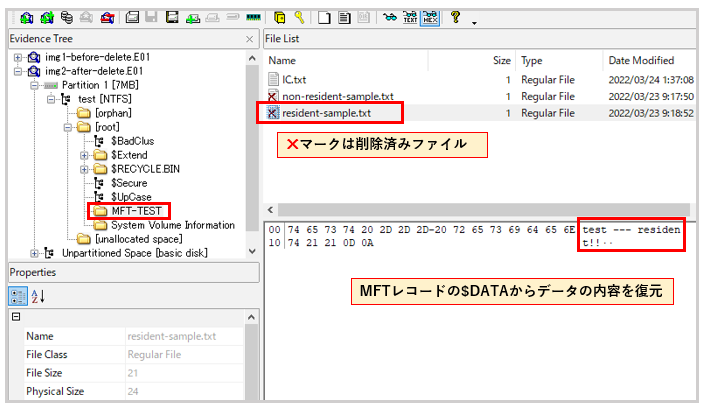Switch viewer to HEX mode
Screen dimensions: 702x409
coord(430,18)
